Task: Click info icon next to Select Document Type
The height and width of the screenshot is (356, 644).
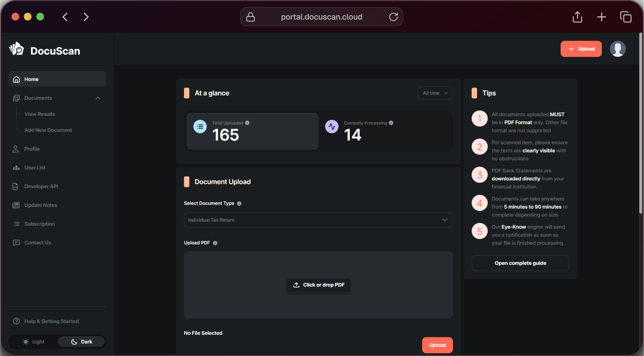Action: pos(239,203)
